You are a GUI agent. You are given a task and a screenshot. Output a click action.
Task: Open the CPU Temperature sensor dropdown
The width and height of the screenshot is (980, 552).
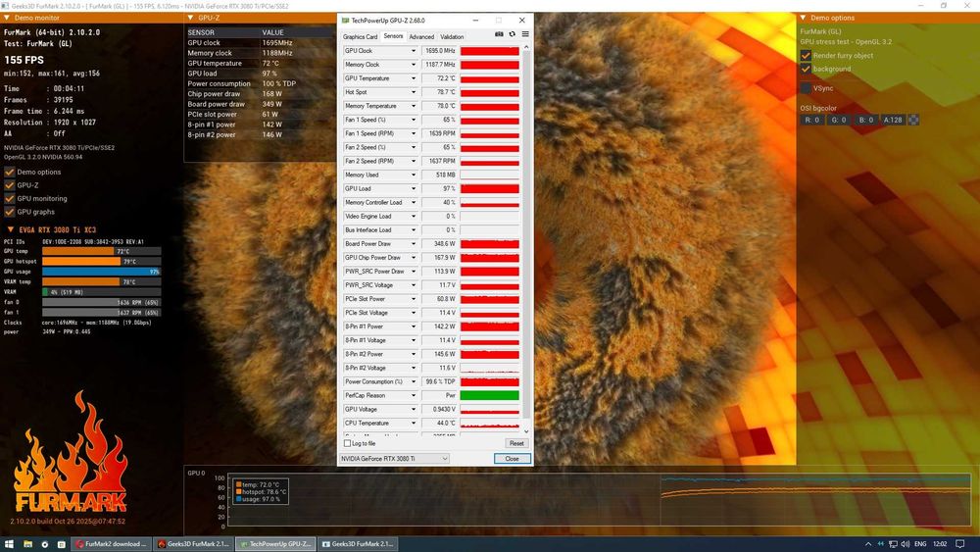pos(413,423)
